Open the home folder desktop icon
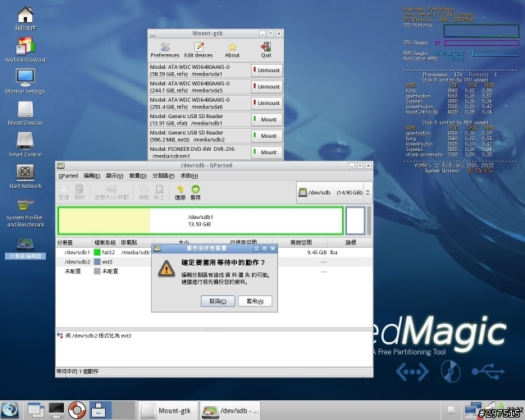This screenshot has width=525, height=420. (x=25, y=20)
